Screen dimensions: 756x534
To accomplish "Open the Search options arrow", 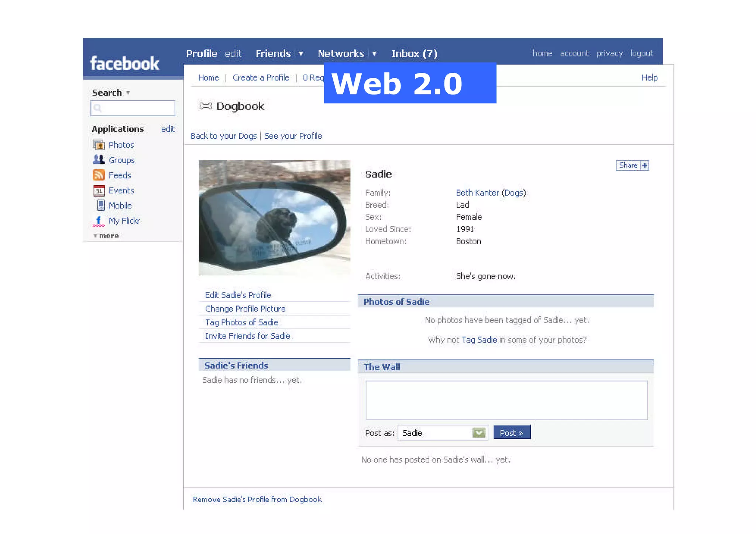I will point(128,93).
